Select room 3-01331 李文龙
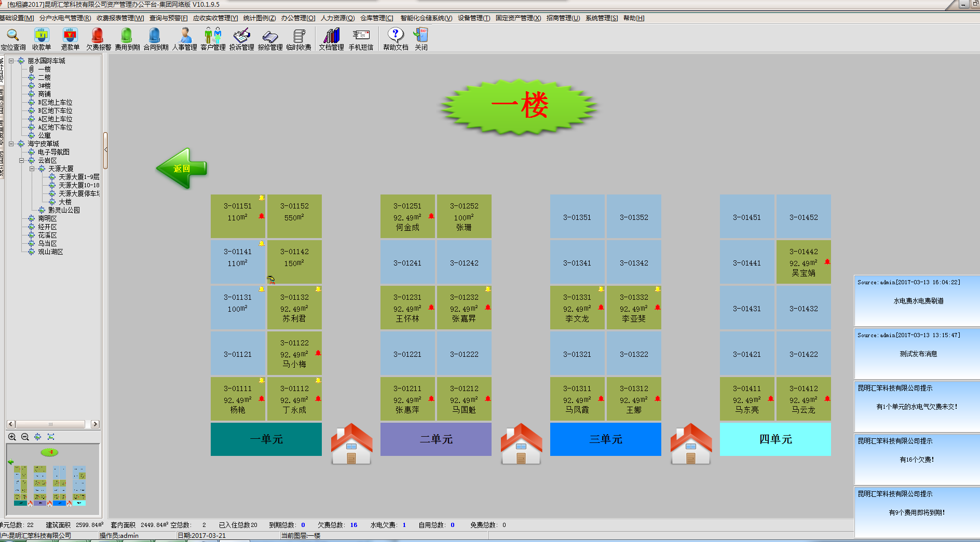Viewport: 980px width, 542px height. pos(577,308)
